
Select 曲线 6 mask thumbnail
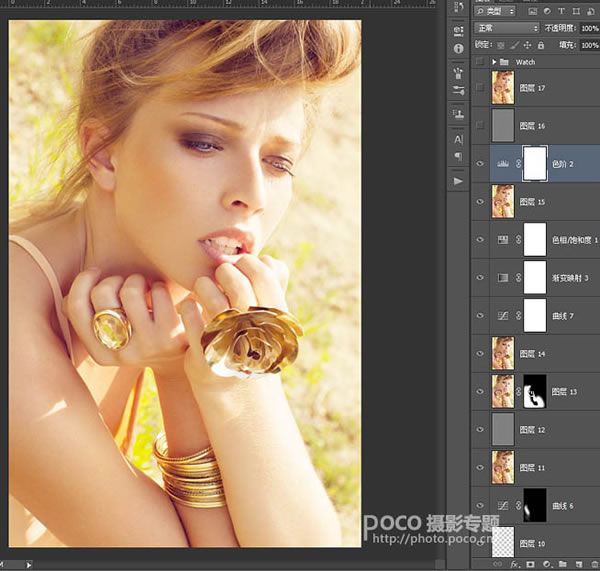click(x=535, y=506)
